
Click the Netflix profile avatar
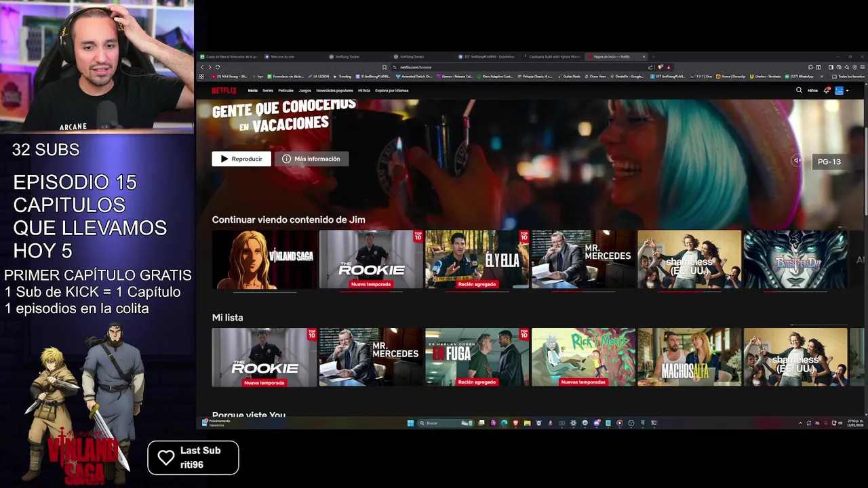coord(839,90)
